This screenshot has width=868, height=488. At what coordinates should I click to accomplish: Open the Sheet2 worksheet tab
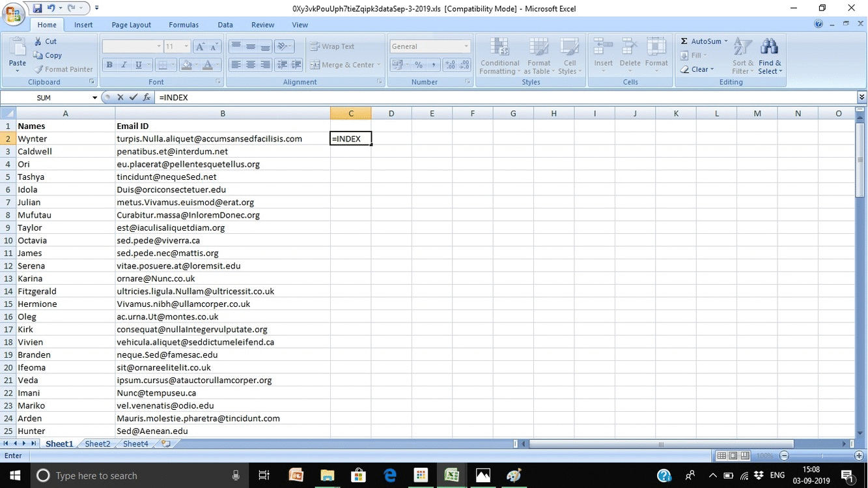pyautogui.click(x=98, y=444)
